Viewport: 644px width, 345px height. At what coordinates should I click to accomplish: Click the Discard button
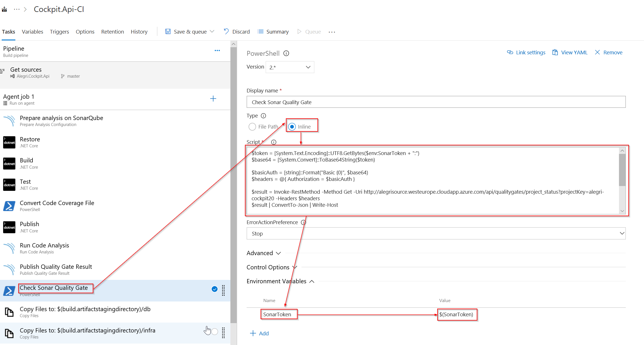click(237, 32)
